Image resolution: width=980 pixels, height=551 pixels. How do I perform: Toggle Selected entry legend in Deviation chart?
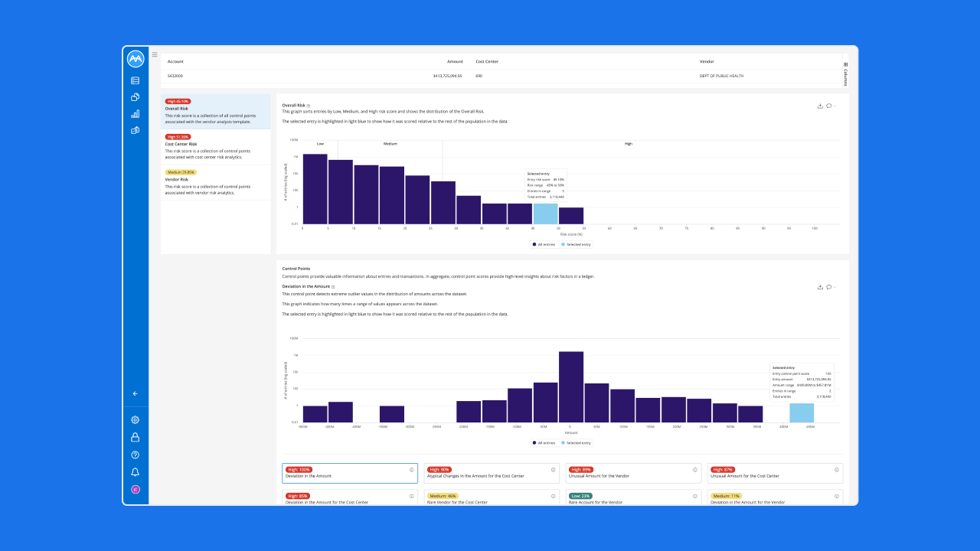point(576,443)
